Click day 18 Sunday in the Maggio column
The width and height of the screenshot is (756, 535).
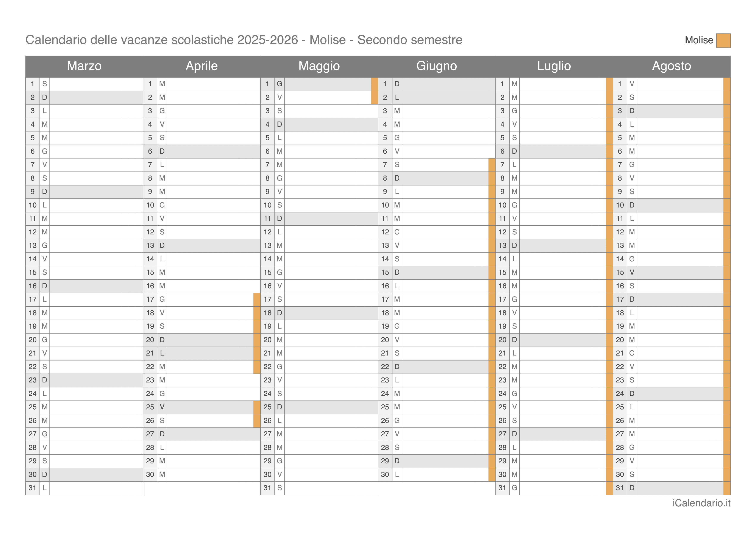(319, 313)
